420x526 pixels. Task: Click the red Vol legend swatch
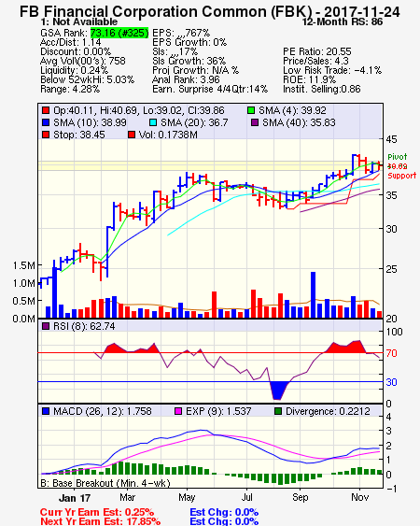(132, 135)
